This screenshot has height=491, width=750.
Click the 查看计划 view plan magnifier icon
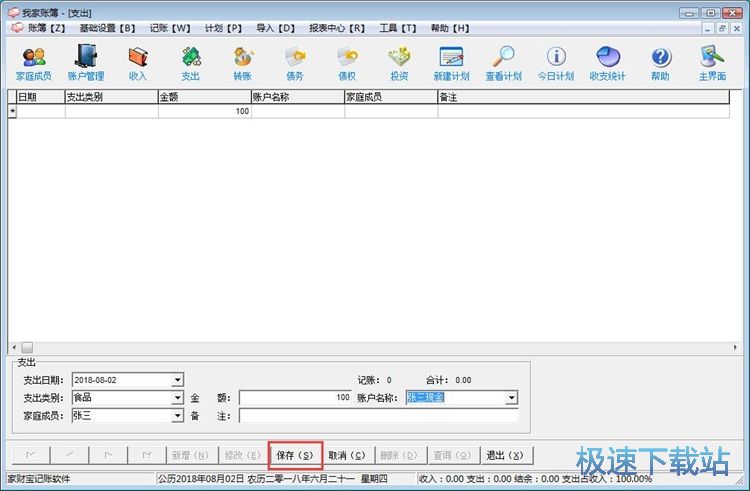coord(503,62)
